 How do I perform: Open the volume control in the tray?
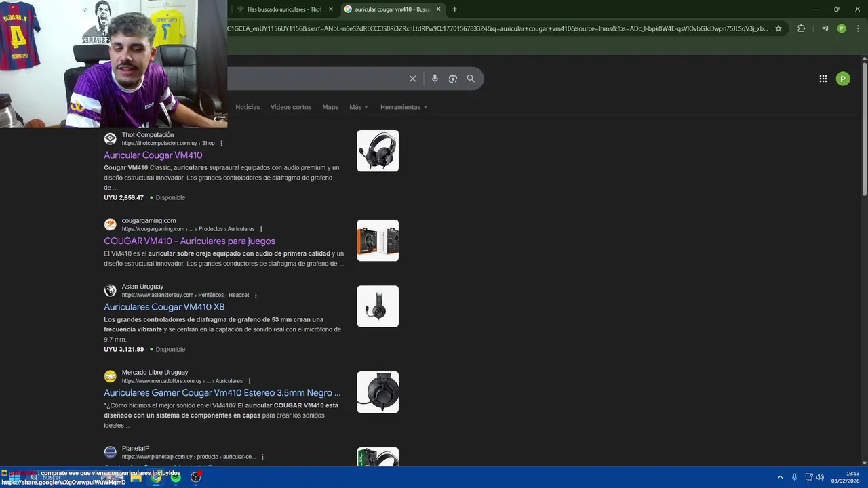pyautogui.click(x=820, y=477)
